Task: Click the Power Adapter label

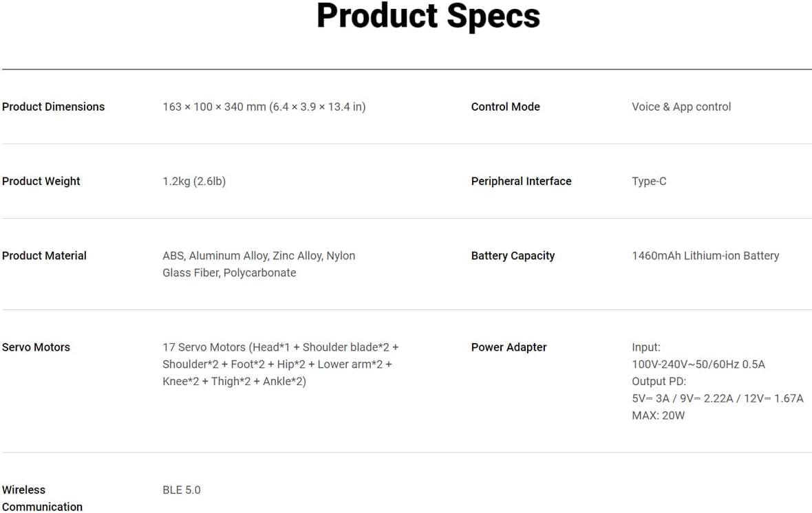Action: [x=509, y=347]
